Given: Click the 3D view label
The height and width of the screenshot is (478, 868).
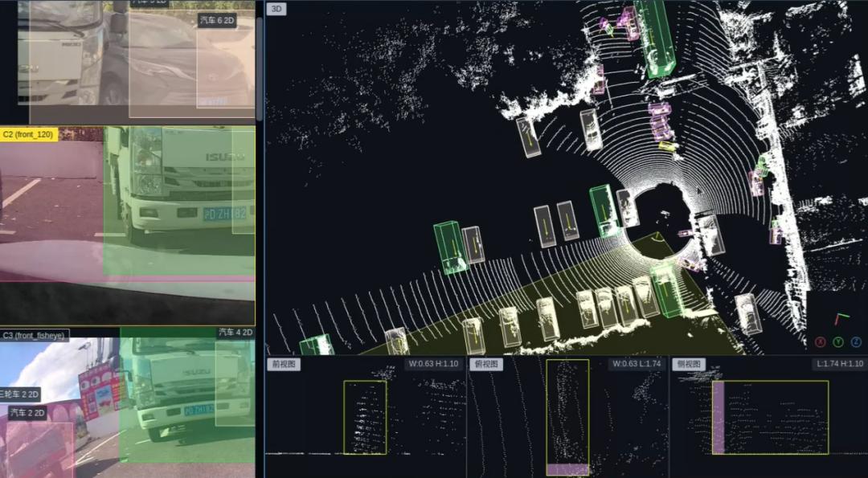Looking at the screenshot, I should click(x=276, y=9).
